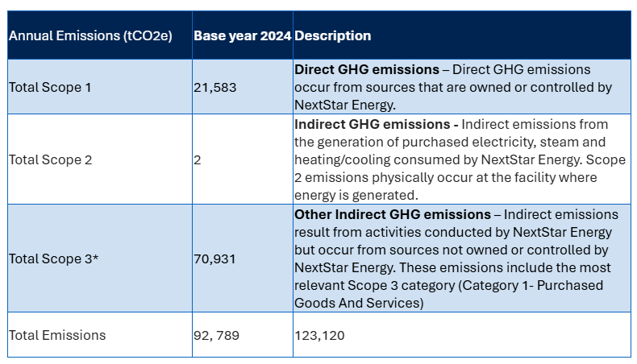Click the bold "Other Indirect GHG emissions" heading
This screenshot has width=637, height=364.
tap(393, 215)
